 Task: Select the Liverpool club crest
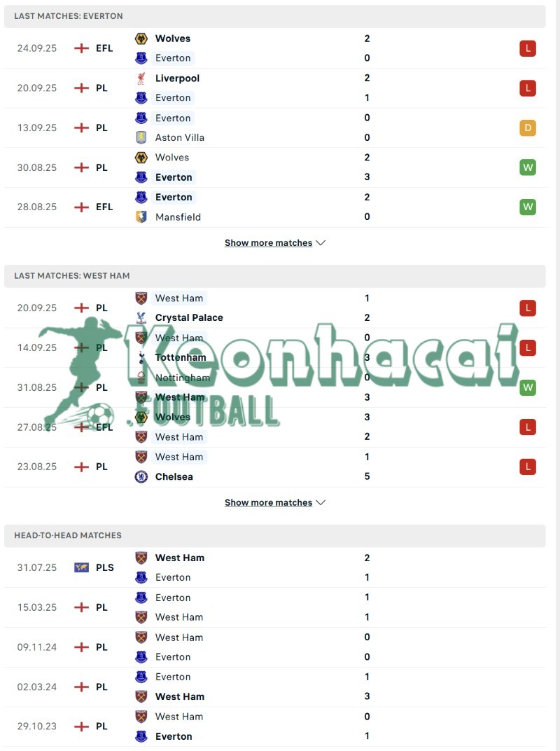pyautogui.click(x=142, y=78)
